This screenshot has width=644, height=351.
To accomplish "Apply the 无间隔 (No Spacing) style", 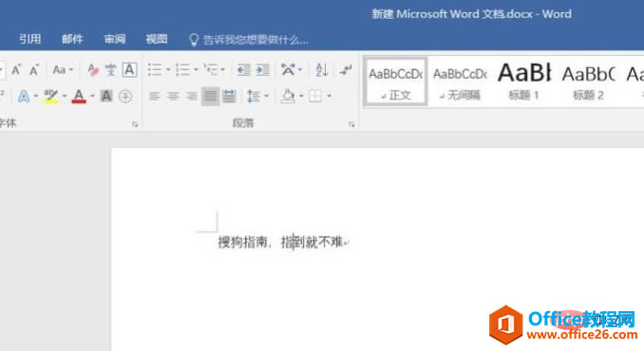I will 460,83.
